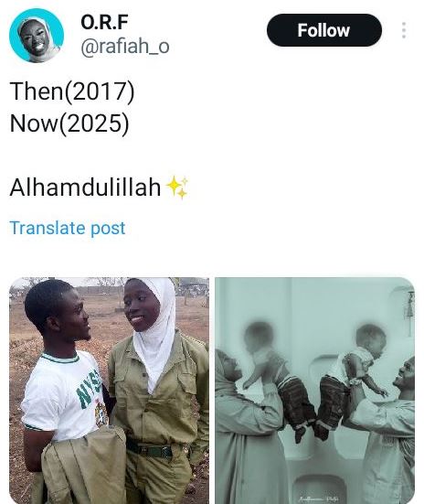Tap the photographer watermark on right photo
The height and width of the screenshot is (504, 424).
[318, 499]
